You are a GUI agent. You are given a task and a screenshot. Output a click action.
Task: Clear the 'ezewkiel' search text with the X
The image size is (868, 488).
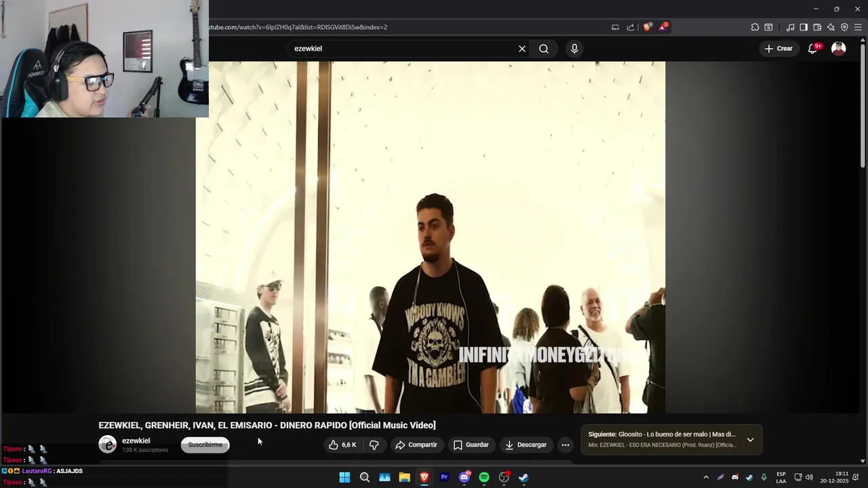[522, 49]
